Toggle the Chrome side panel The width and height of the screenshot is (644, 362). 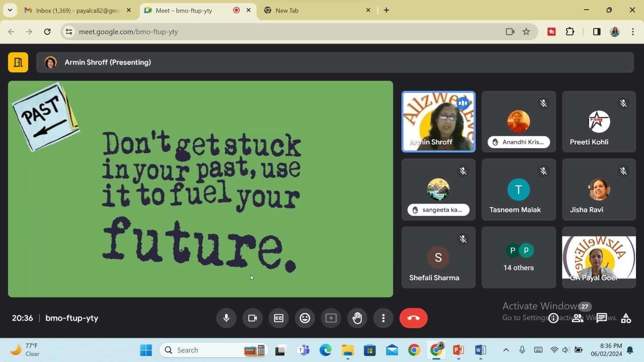(597, 32)
